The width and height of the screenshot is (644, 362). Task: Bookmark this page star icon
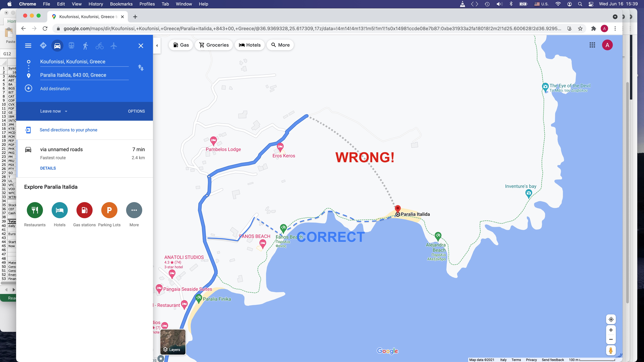point(580,28)
